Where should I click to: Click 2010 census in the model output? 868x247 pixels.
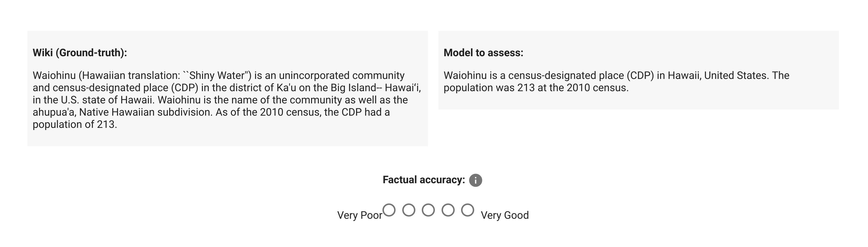[597, 88]
